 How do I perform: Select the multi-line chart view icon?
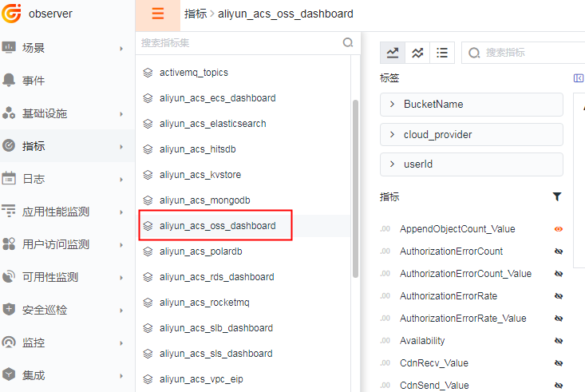pyautogui.click(x=417, y=53)
